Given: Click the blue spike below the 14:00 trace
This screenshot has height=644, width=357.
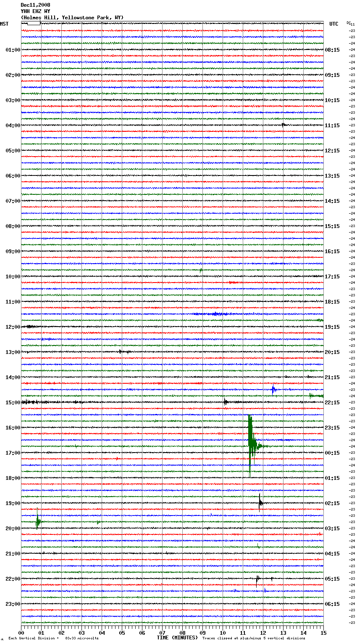Looking at the screenshot, I should pos(273,390).
